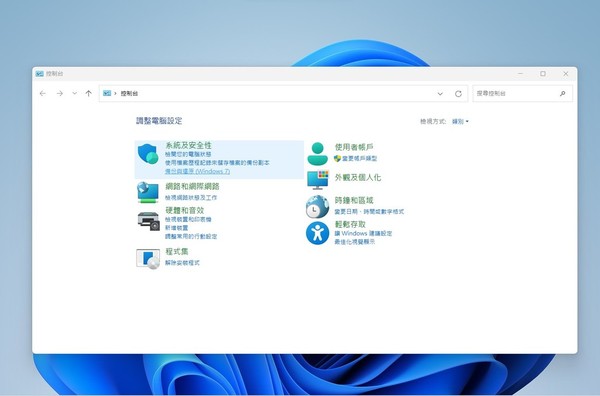
Task: Minimize the Control Panel window
Action: (x=520, y=73)
